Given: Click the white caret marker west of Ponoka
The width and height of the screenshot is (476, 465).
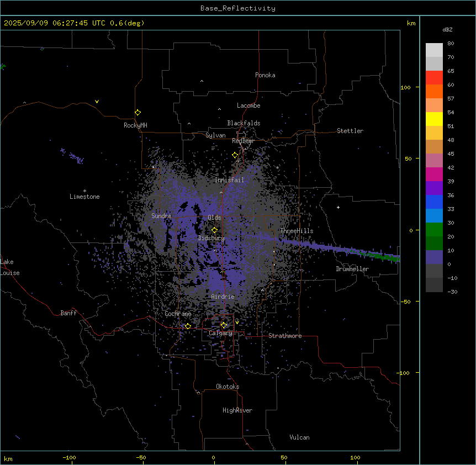Looking at the screenshot, I should click(202, 81).
